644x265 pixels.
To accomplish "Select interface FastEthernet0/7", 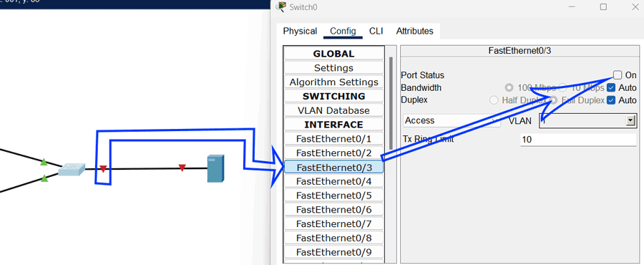I will pyautogui.click(x=333, y=224).
